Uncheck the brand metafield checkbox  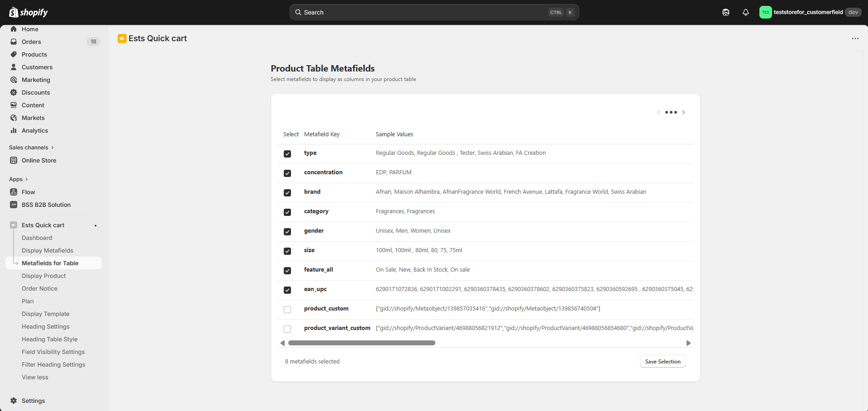pos(287,192)
